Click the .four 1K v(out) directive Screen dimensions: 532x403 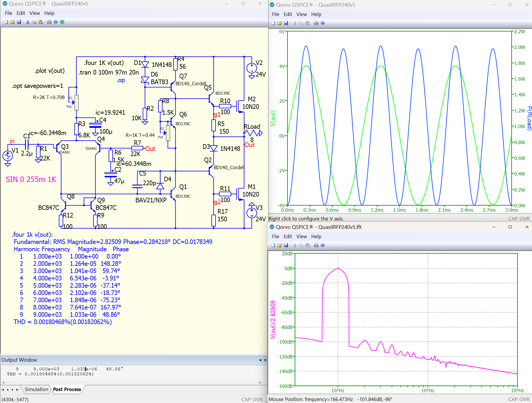[x=104, y=63]
